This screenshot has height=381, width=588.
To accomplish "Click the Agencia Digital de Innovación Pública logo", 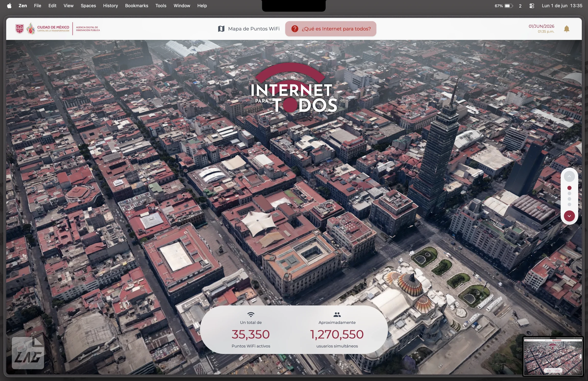I will [88, 29].
